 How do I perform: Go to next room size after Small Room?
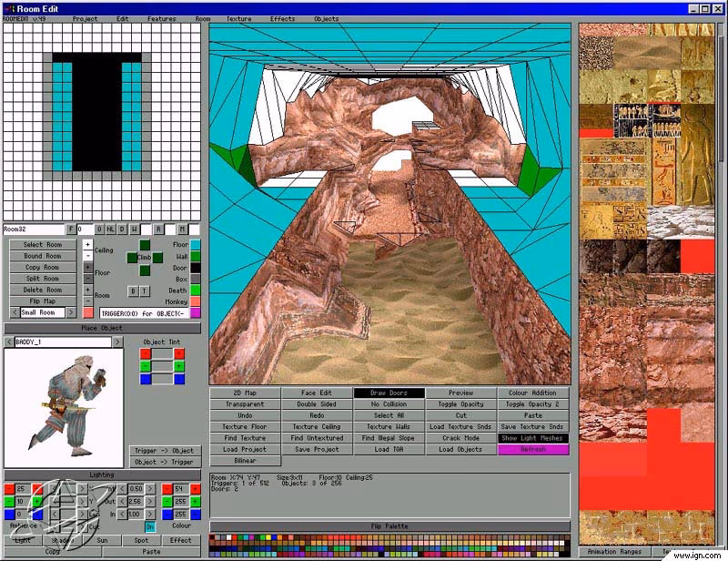(71, 312)
